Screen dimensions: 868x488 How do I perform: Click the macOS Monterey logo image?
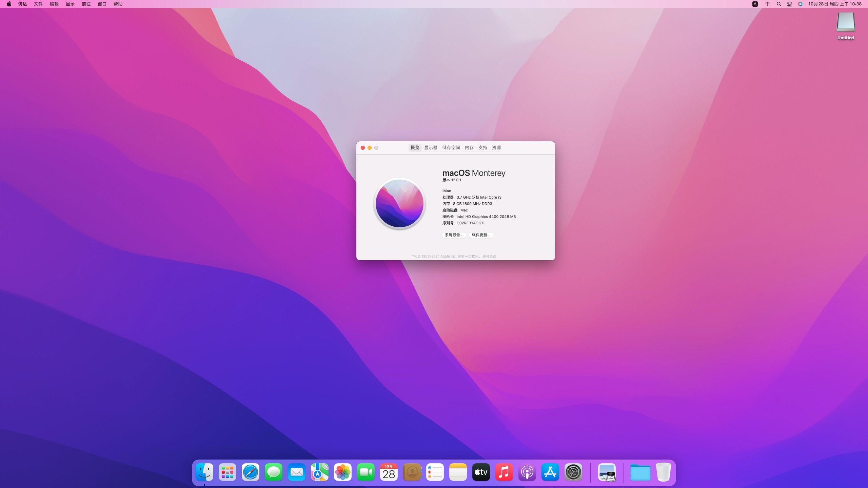click(399, 203)
